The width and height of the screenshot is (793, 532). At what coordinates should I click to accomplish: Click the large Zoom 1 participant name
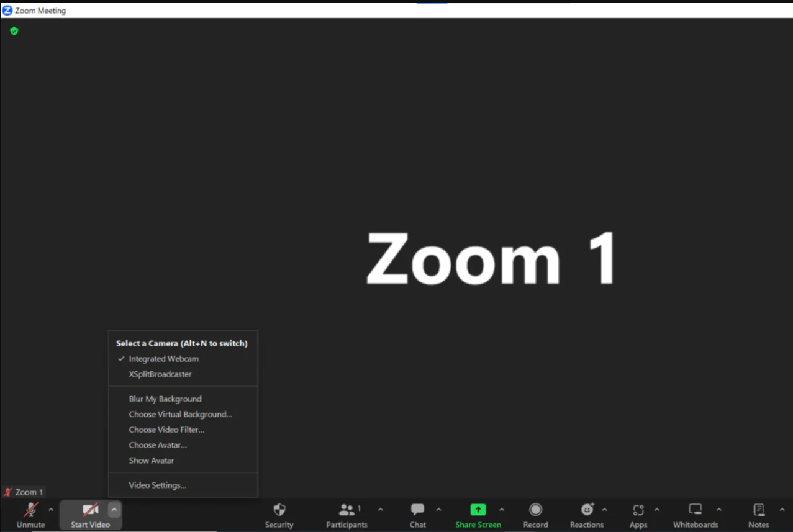pos(492,258)
